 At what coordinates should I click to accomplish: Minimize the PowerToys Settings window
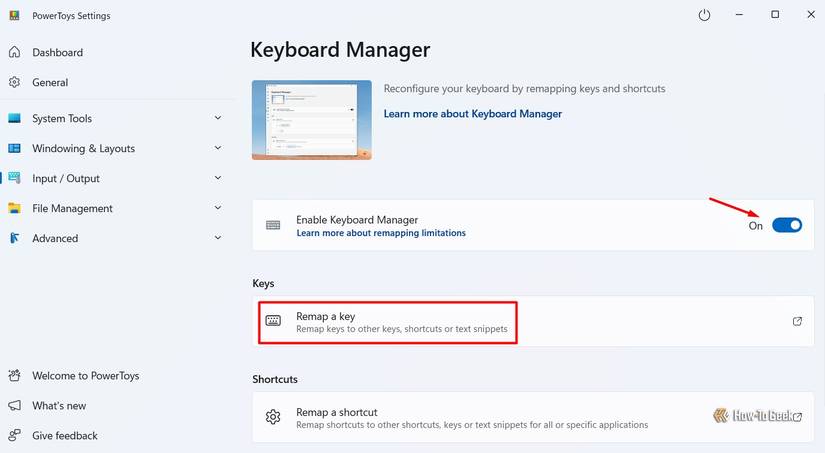pos(739,15)
